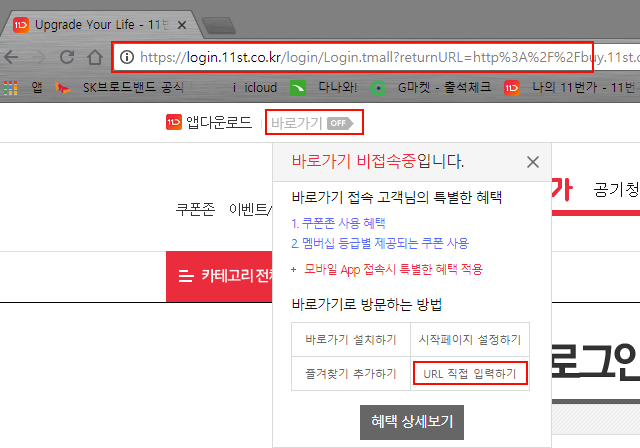Go to browser home page icon
The width and height of the screenshot is (640, 448).
click(95, 57)
